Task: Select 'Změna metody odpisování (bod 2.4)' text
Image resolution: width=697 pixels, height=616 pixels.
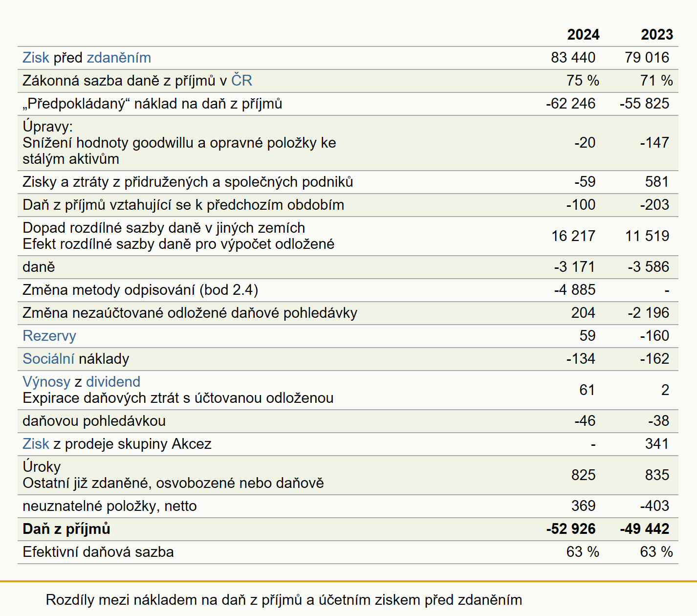Action: tap(140, 290)
